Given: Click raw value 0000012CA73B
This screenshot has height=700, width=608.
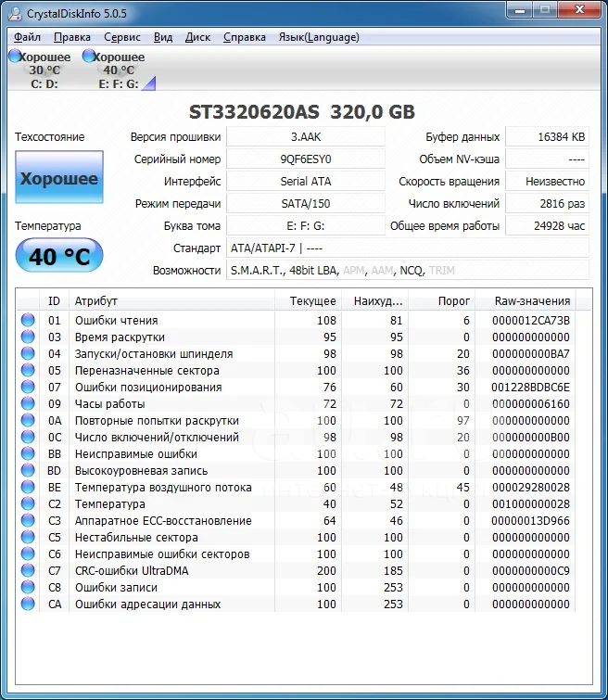Looking at the screenshot, I should pyautogui.click(x=531, y=321).
